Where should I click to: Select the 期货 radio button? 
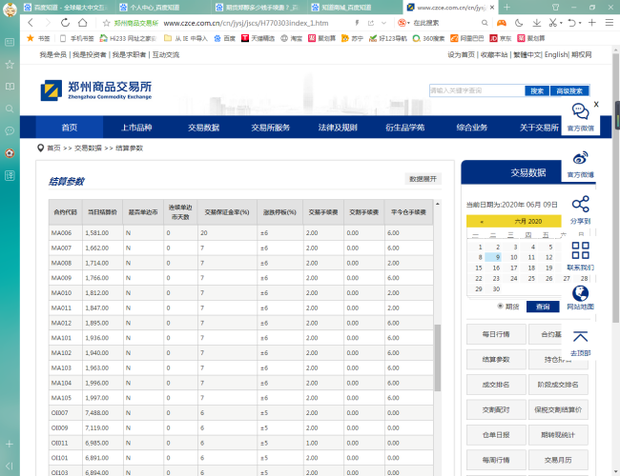[501, 307]
